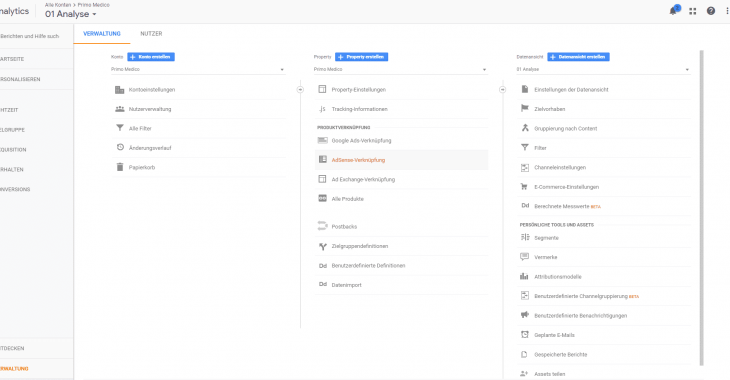The width and height of the screenshot is (730, 380).
Task: Expand the Konto Primo Medico dropdown
Action: click(198, 69)
